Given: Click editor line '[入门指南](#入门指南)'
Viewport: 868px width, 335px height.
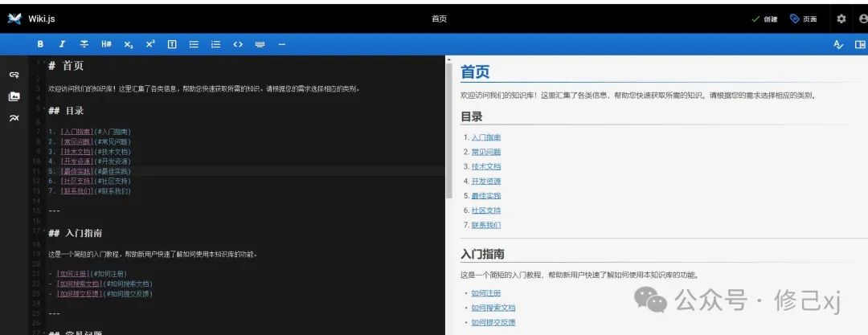Looking at the screenshot, I should [95, 132].
